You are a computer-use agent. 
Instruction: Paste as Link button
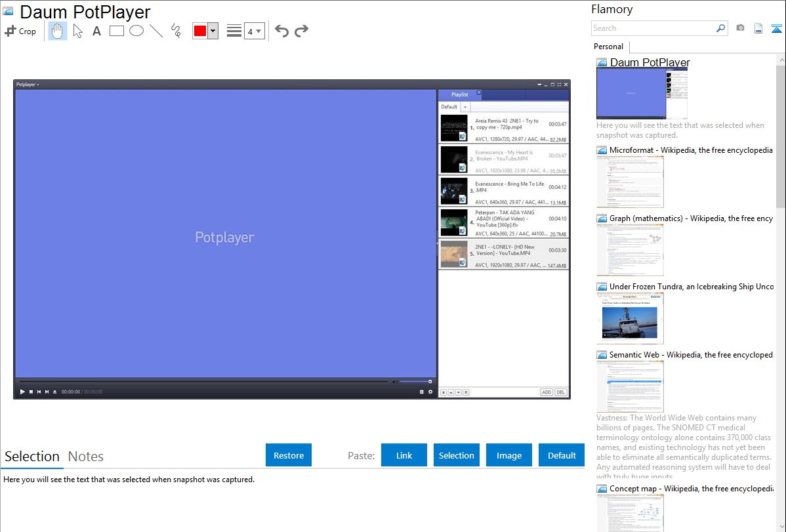(404, 455)
